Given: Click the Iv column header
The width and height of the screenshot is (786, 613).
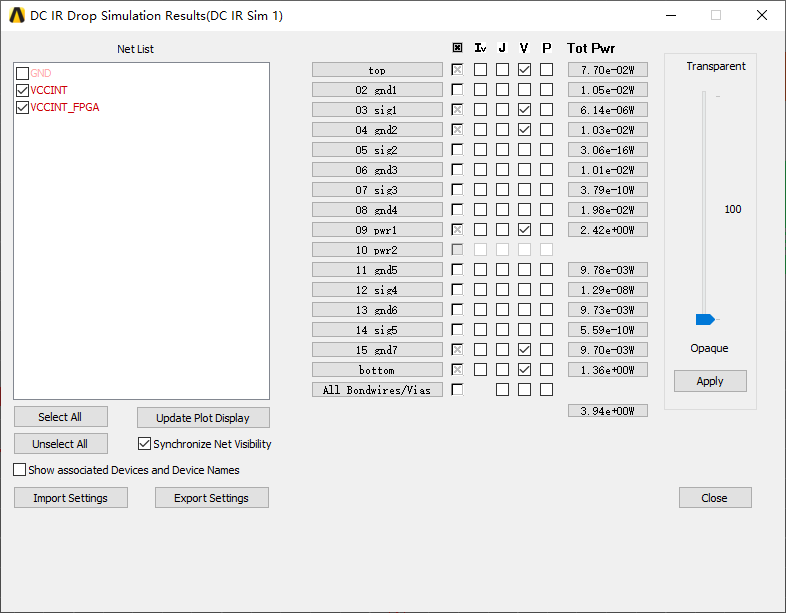Looking at the screenshot, I should click(x=480, y=48).
